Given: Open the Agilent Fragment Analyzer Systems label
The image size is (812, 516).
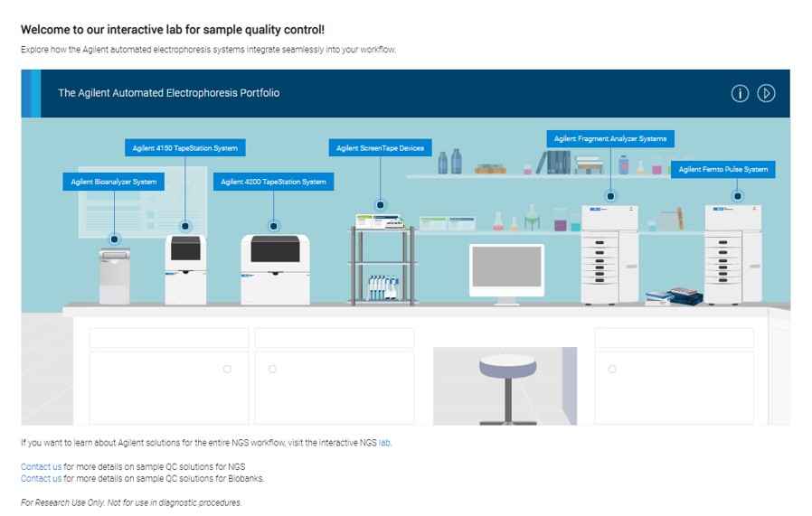Looking at the screenshot, I should pyautogui.click(x=610, y=138).
